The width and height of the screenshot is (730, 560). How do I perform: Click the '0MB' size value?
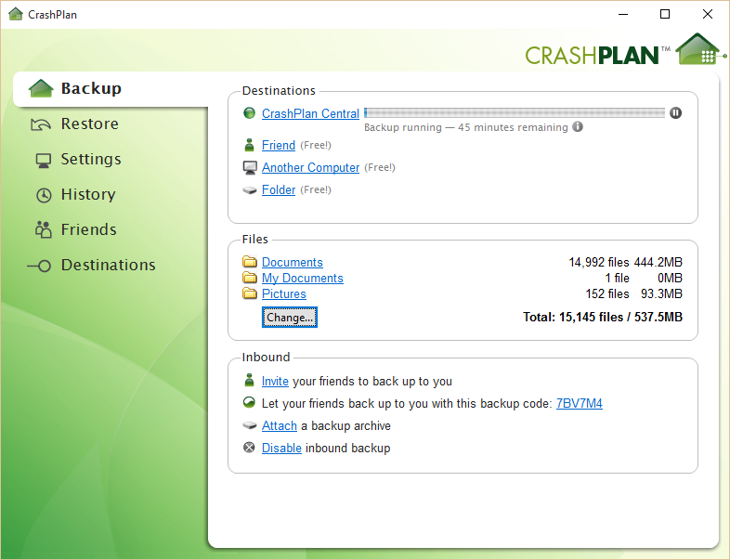pyautogui.click(x=670, y=279)
